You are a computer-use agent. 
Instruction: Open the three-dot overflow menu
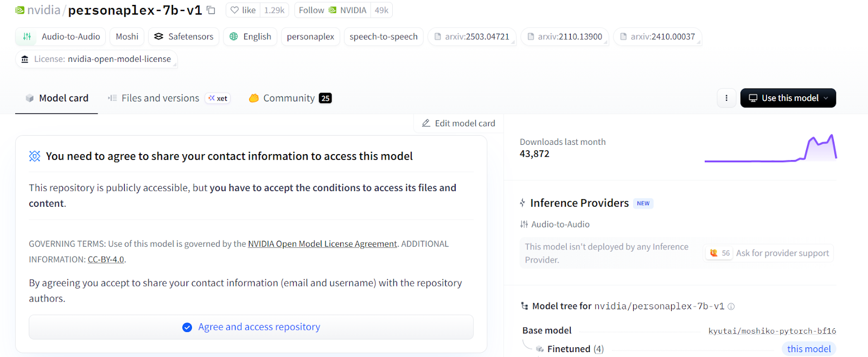coord(726,98)
